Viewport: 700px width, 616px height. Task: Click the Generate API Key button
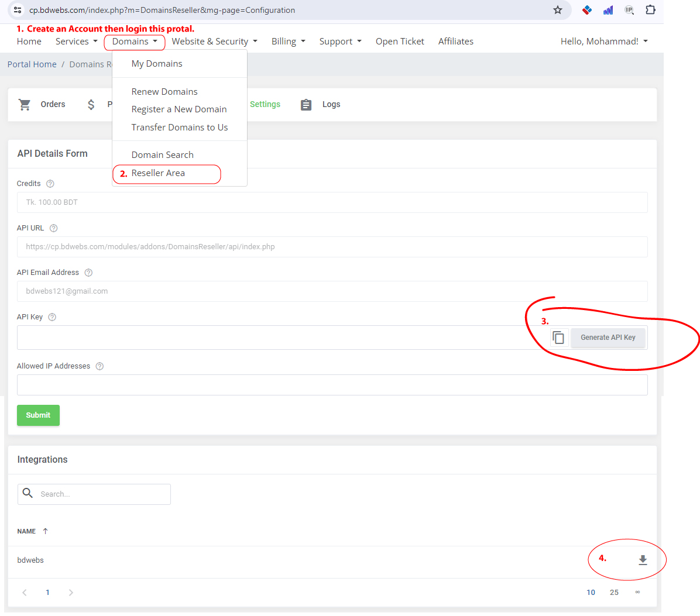coord(608,338)
